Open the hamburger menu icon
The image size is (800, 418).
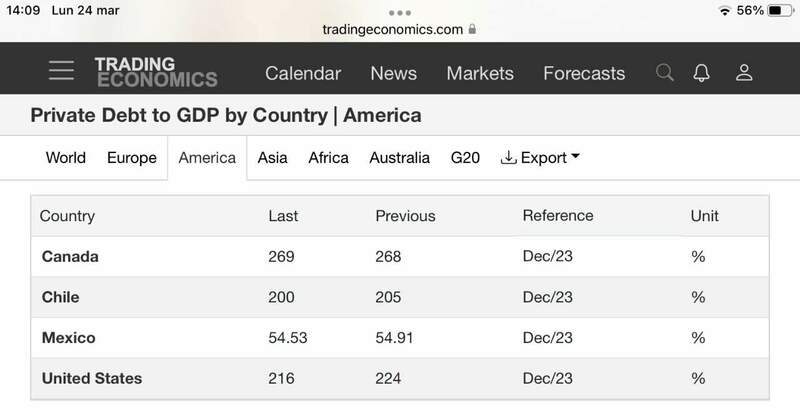click(61, 71)
